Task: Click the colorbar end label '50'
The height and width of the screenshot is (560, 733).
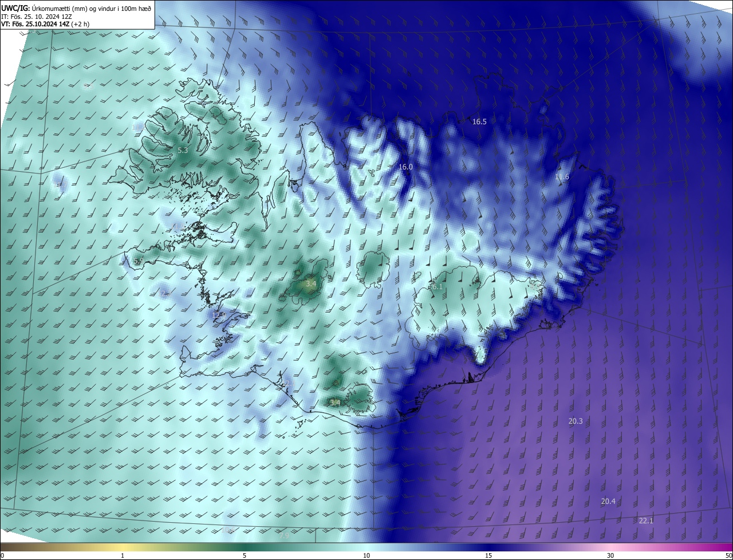Action: pos(728,555)
